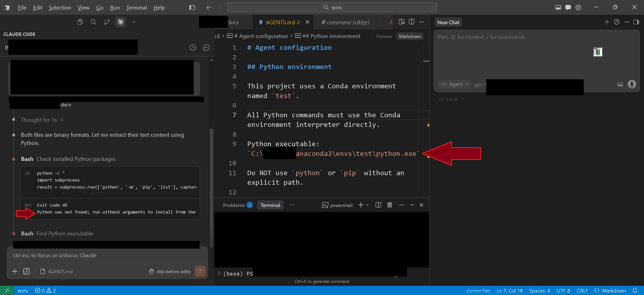Start voice input microphone button

click(632, 84)
